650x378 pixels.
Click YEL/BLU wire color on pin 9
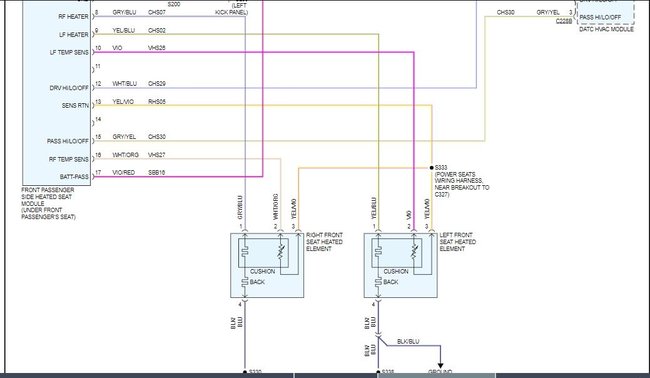(x=124, y=31)
